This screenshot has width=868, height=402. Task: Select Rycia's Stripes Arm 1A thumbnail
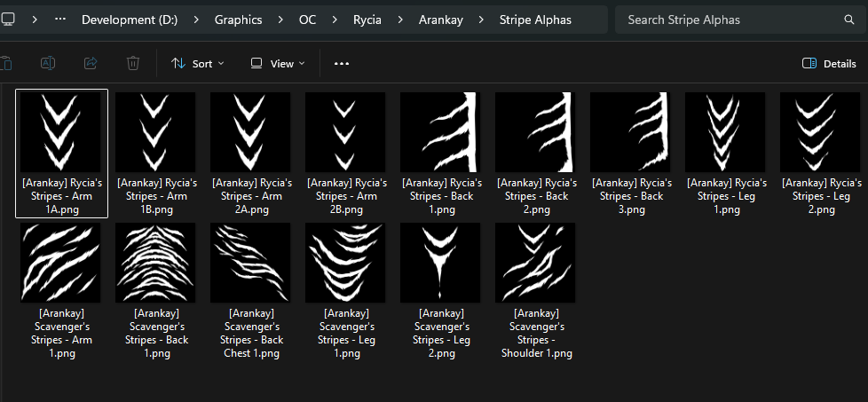60,132
